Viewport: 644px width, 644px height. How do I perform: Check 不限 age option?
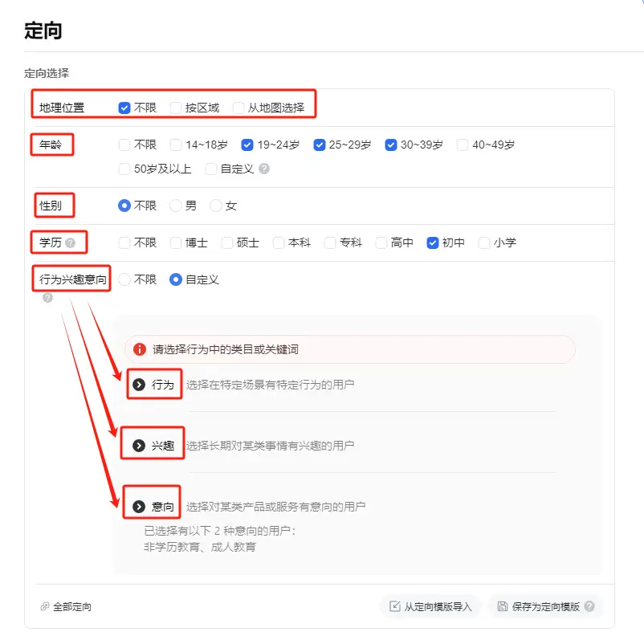point(124,145)
